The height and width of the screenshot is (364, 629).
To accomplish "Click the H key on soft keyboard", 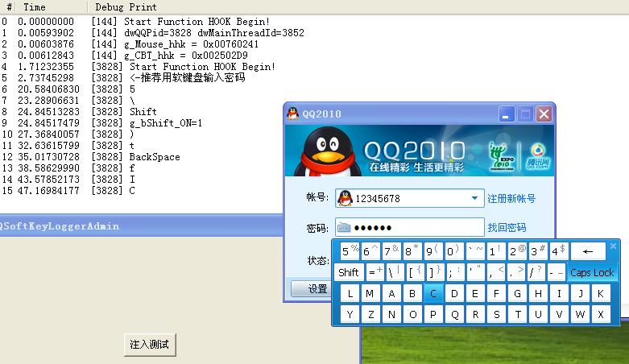I will click(x=538, y=293).
